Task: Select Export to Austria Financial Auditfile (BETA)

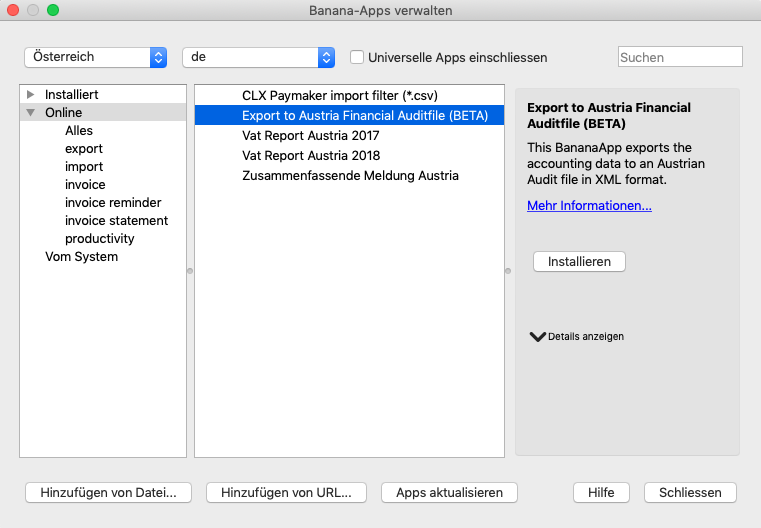Action: click(x=349, y=116)
